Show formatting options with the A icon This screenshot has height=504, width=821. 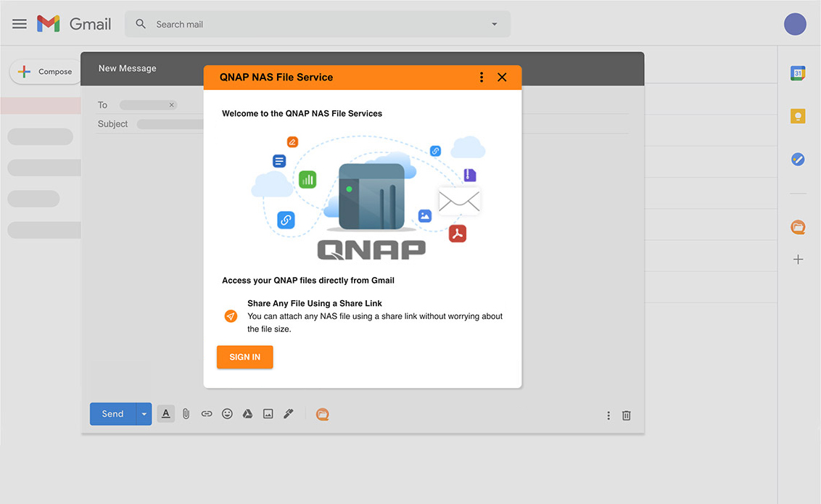coord(165,413)
